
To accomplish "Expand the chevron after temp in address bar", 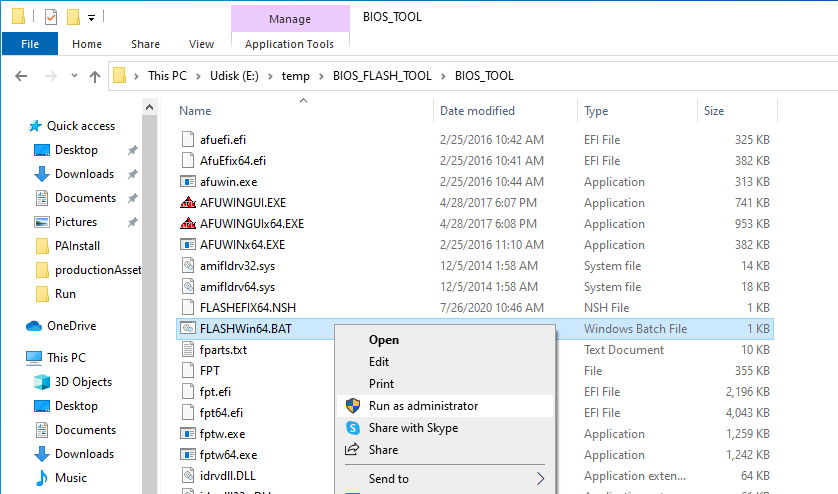I will [x=321, y=76].
